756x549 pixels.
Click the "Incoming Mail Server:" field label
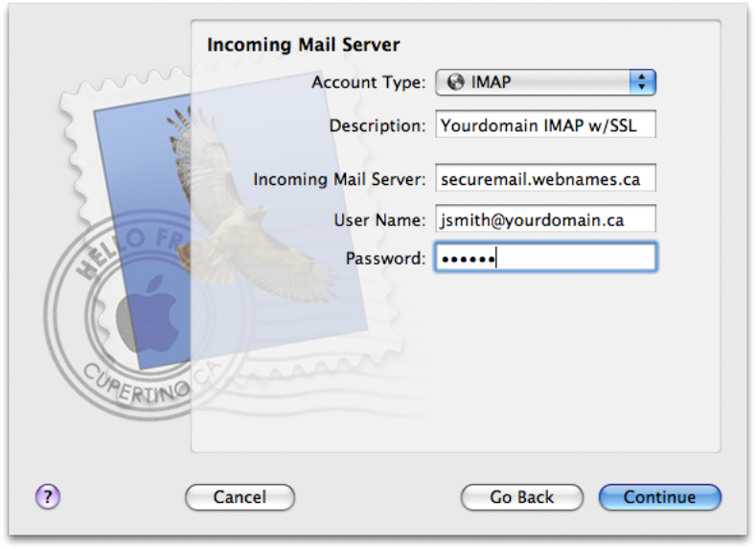tap(339, 179)
